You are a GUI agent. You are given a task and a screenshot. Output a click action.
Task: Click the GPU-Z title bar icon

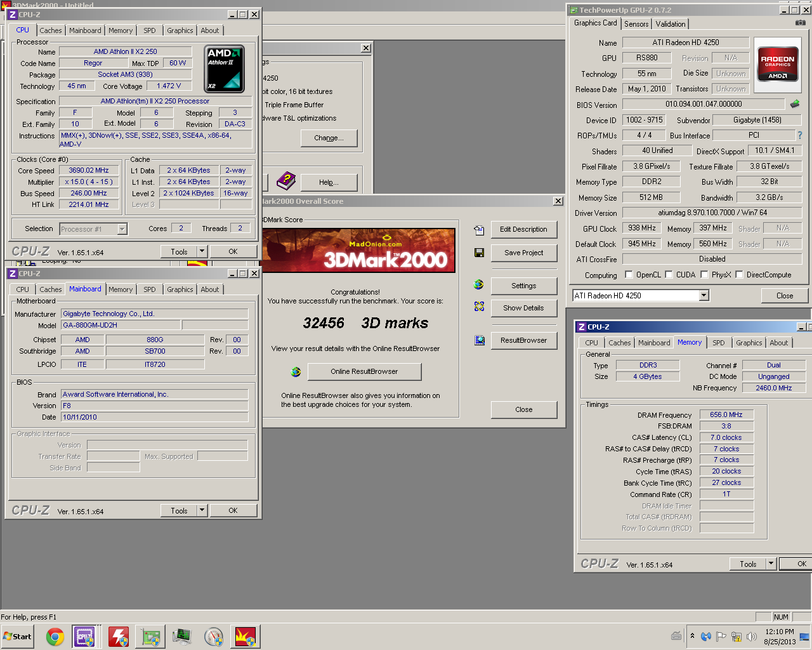click(x=573, y=10)
